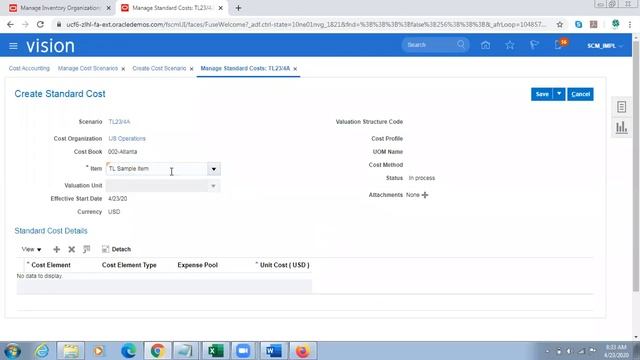Screen dimensions: 640x360
Task: Delete the selected cost detail row
Action: click(71, 249)
